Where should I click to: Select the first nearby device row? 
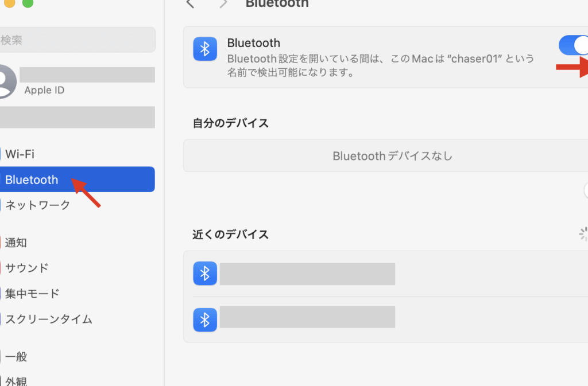385,274
